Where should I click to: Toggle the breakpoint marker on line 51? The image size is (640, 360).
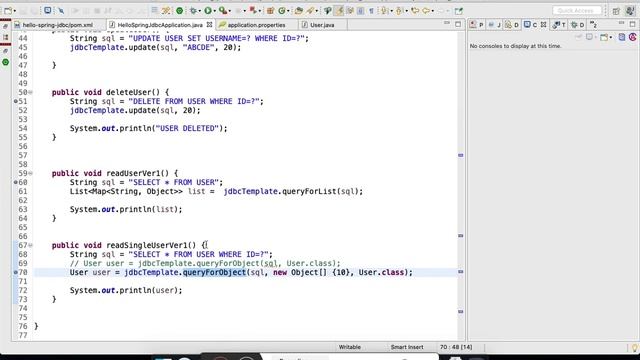point(16,101)
